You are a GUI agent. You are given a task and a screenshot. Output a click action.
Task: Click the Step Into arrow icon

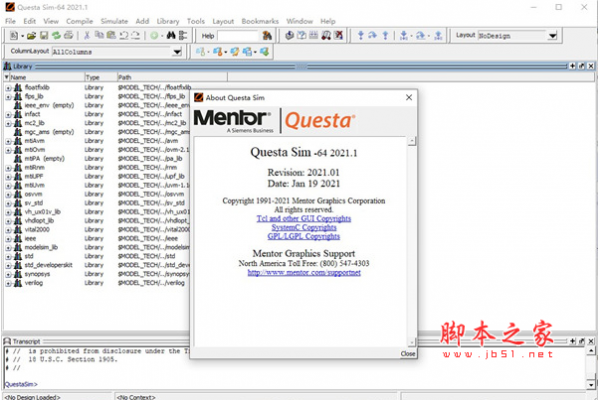(x=360, y=36)
